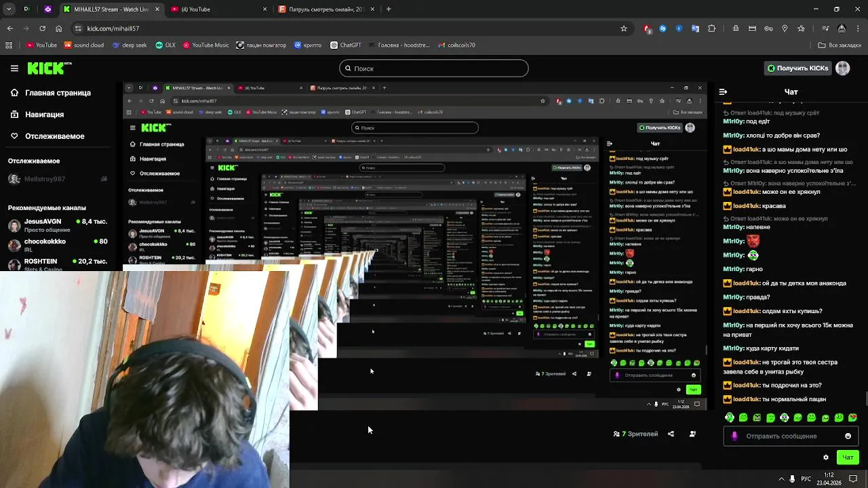Click the green KICK logo
868x488 pixels.
(x=48, y=68)
